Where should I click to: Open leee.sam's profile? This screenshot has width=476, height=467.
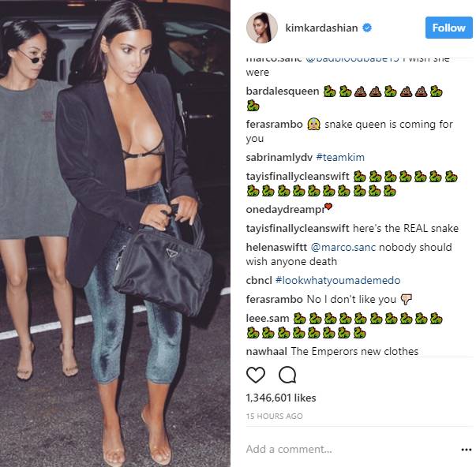pos(268,319)
